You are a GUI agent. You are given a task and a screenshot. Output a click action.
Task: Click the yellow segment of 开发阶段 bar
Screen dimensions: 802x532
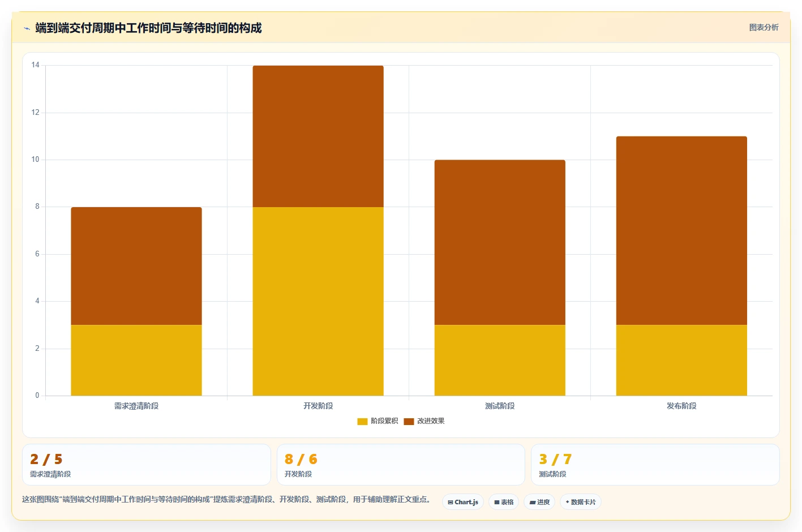coord(318,301)
